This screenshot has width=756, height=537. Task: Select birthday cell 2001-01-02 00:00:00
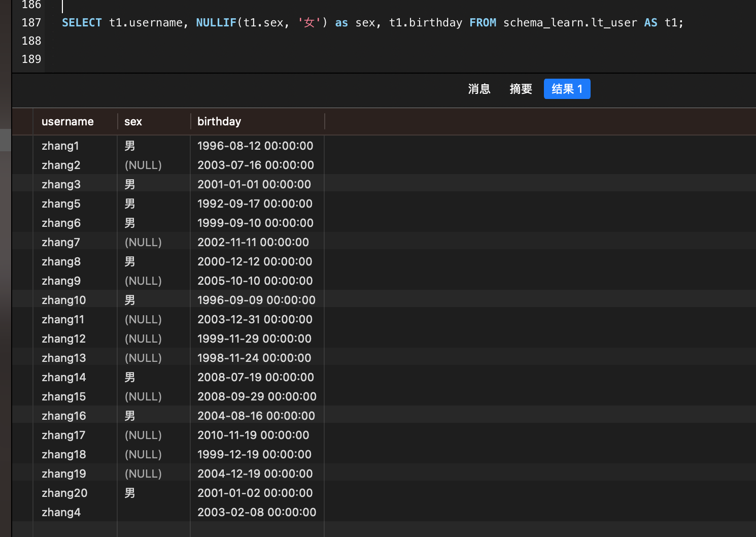255,493
